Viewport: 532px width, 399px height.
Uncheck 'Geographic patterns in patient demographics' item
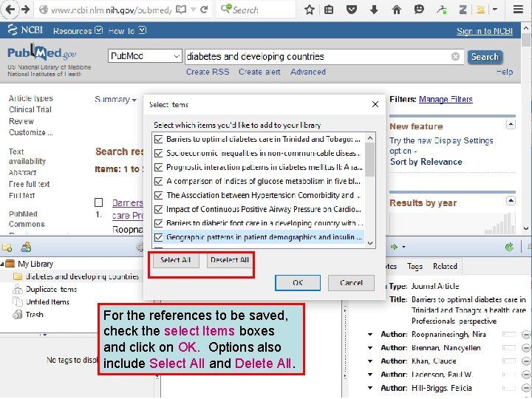(158, 237)
